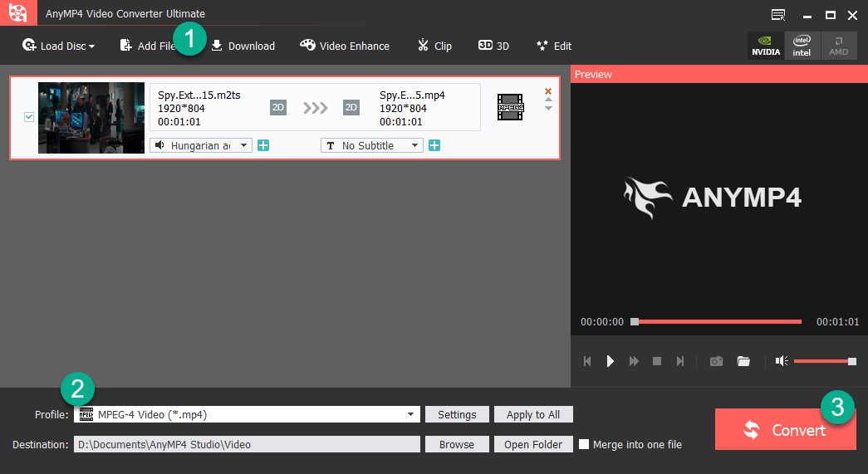Open the Edit effects tool
The height and width of the screenshot is (474, 868).
tap(553, 46)
